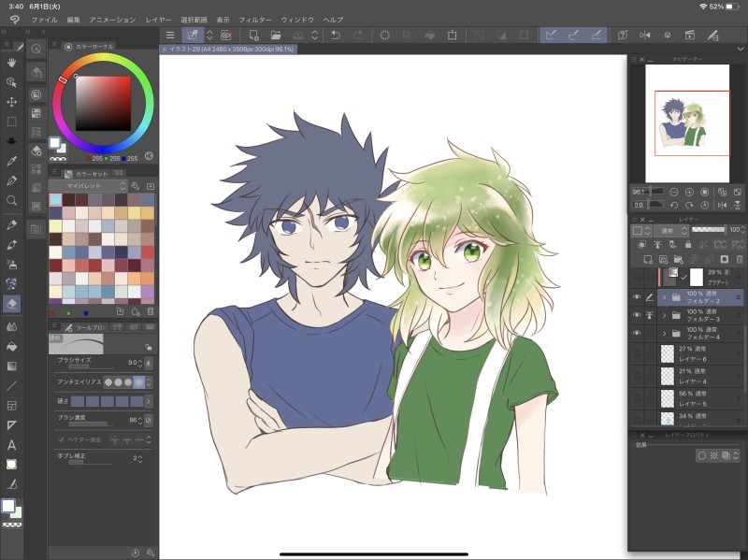Zoom in using Navigator plus icon
Screen dimensions: 748x560
[689, 192]
